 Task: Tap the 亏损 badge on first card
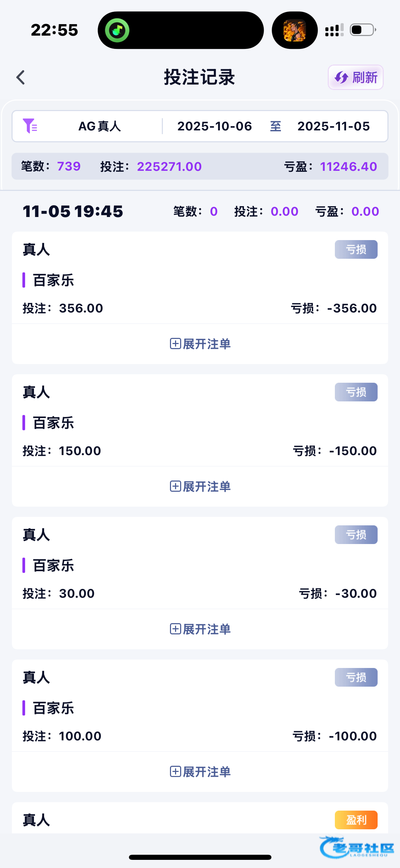(x=356, y=250)
